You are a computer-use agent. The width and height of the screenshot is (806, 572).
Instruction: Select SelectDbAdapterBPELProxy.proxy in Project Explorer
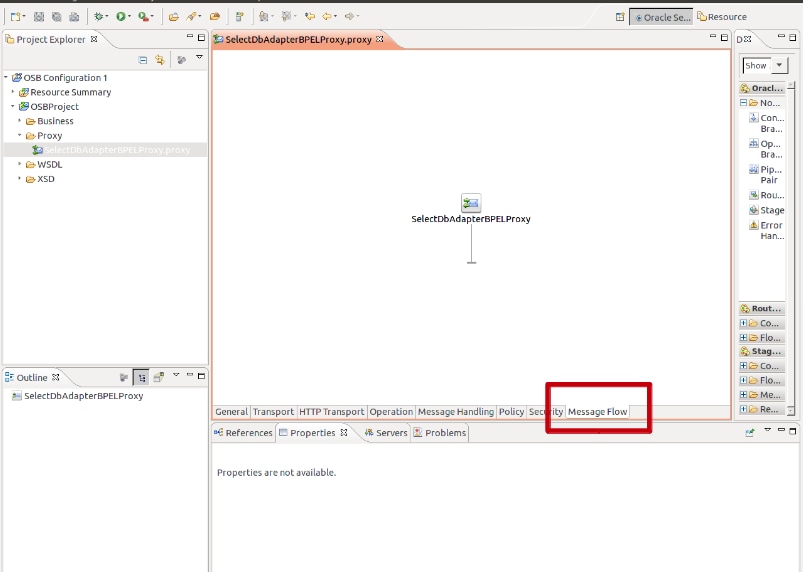pyautogui.click(x=111, y=150)
